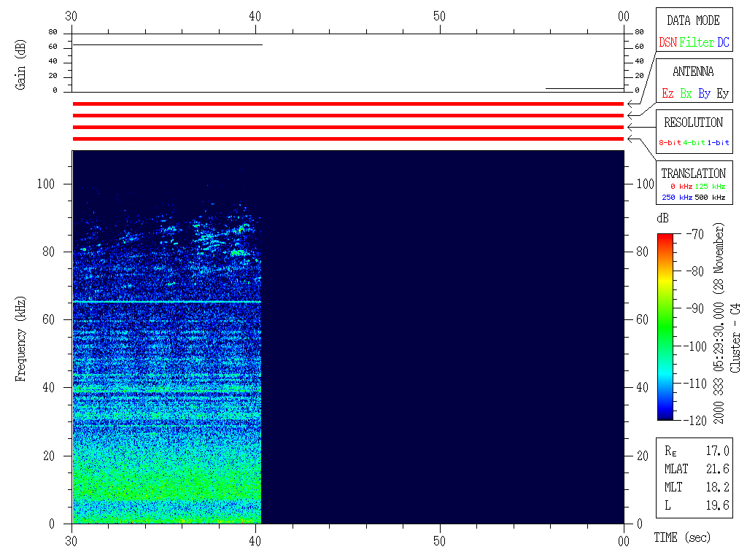
Task: Click the DC data mode label
Action: tap(723, 43)
